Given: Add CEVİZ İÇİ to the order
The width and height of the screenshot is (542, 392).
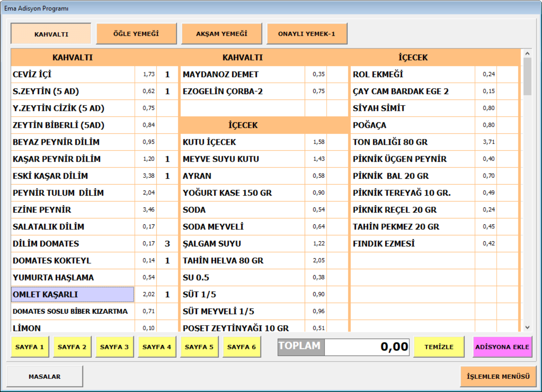Looking at the screenshot, I should [73, 75].
